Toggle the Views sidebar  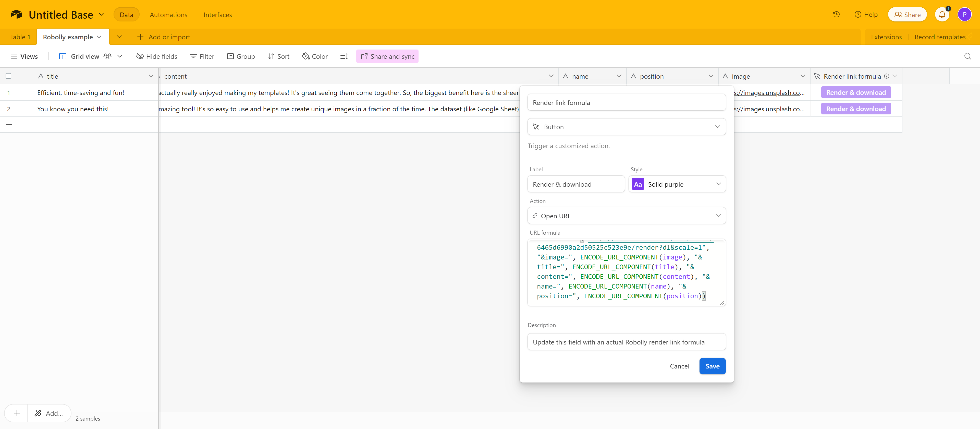point(24,56)
